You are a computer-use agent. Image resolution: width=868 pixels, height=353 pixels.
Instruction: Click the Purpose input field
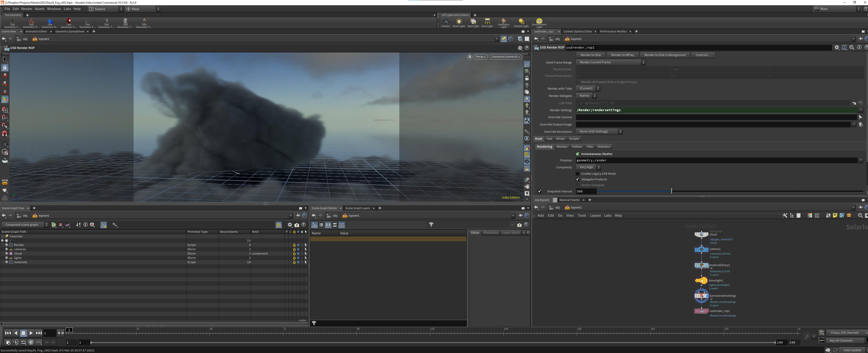pos(717,160)
